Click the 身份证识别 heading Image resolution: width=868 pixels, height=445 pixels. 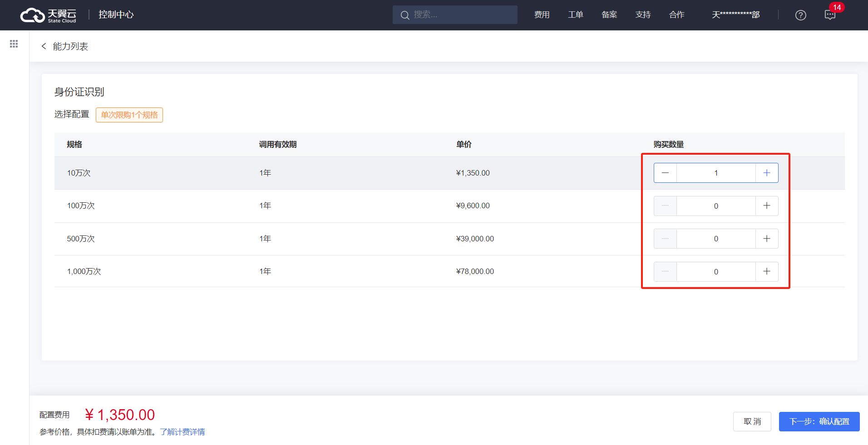79,92
